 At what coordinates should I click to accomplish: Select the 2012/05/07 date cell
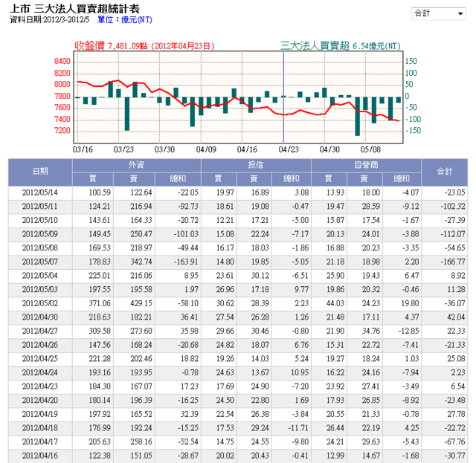click(39, 262)
